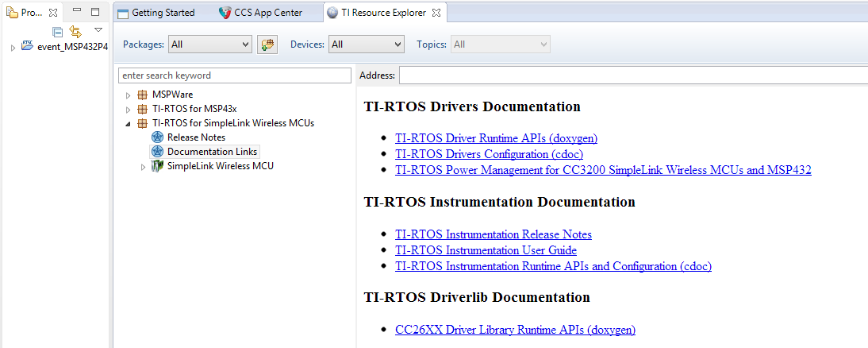Viewport: 868px width, 348px height.
Task: Open TI-RTOS Instrumentation User Guide link
Action: [x=486, y=250]
